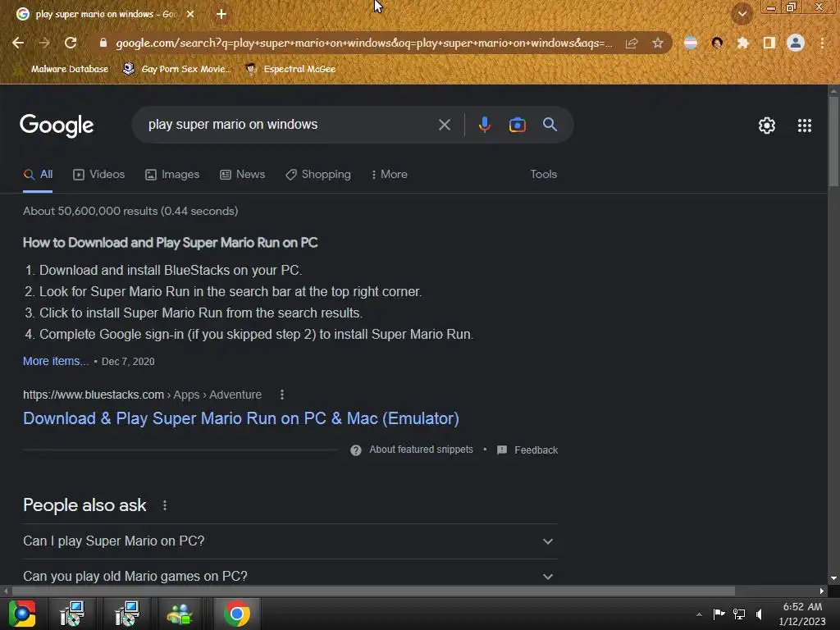This screenshot has height=630, width=840.
Task: Open the Extensions puzzle icon
Action: tap(742, 43)
